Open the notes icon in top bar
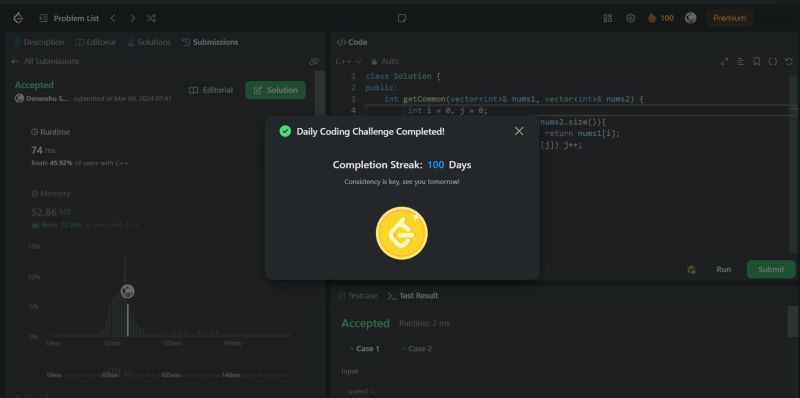The height and width of the screenshot is (398, 800). pos(402,18)
